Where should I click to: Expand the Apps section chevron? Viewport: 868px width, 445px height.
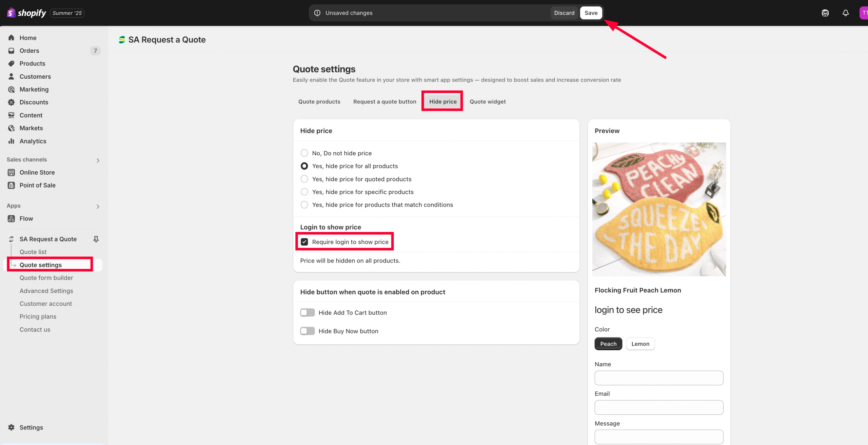(98, 206)
